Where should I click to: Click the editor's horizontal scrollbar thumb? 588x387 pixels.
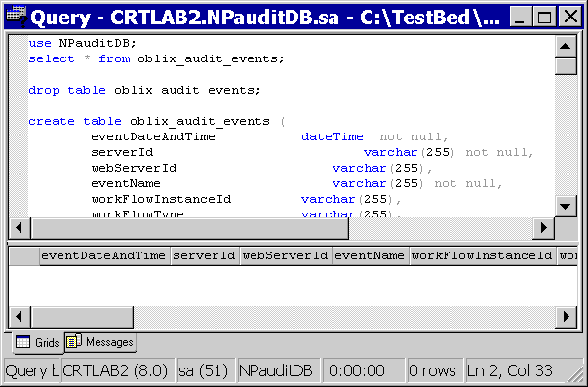coord(190,228)
